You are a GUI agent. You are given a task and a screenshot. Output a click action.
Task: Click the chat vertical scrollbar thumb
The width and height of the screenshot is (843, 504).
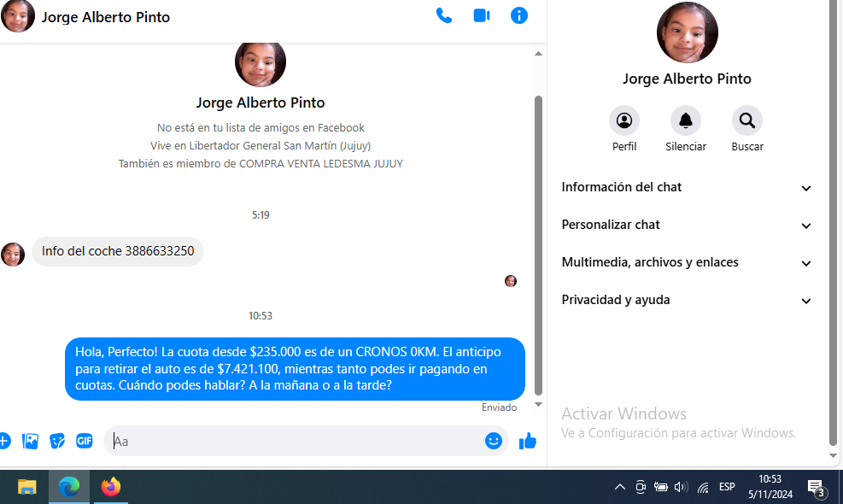pos(538,246)
